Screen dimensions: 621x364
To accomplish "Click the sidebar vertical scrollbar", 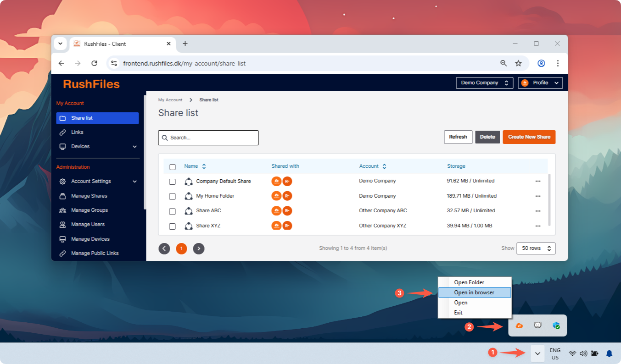I will point(145,151).
